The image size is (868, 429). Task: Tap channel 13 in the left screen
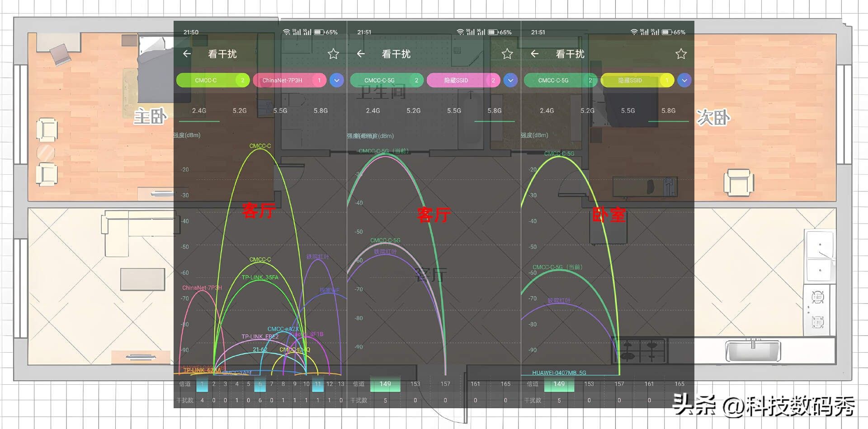(x=341, y=384)
